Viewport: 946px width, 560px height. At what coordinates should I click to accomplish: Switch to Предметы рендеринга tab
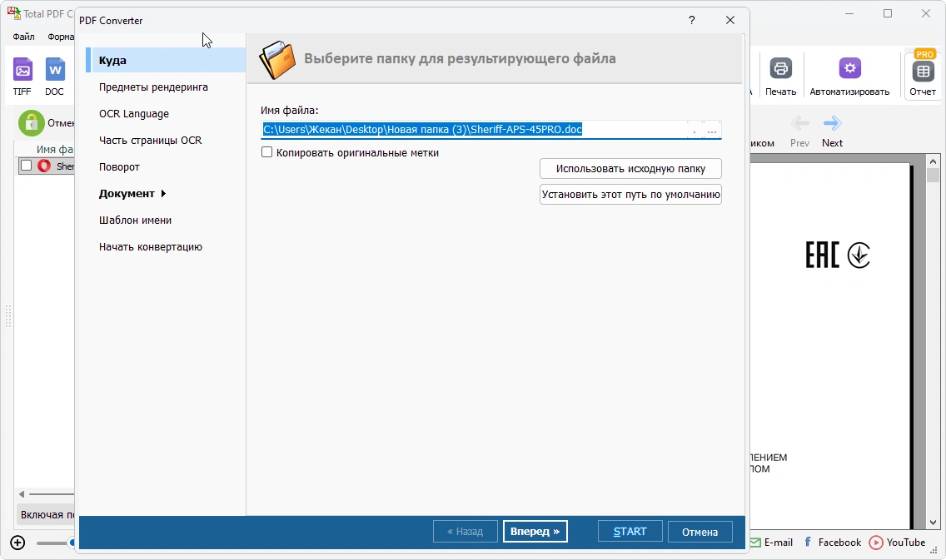153,87
